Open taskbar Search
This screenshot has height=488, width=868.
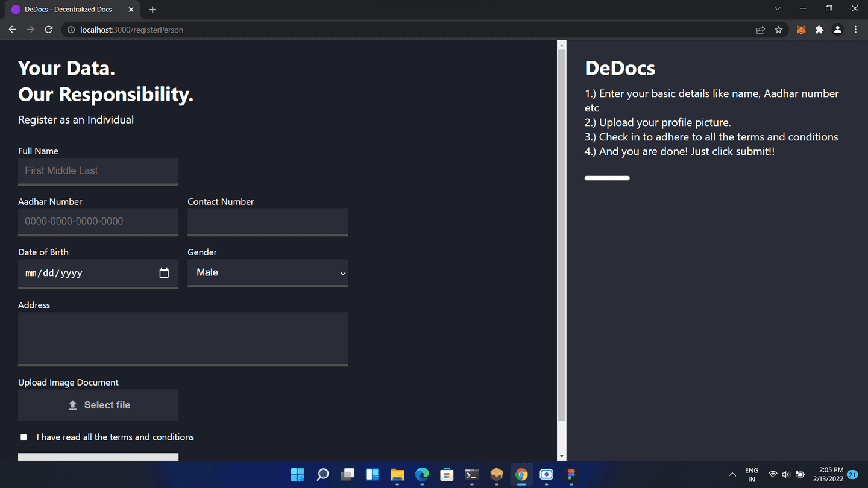pos(322,474)
